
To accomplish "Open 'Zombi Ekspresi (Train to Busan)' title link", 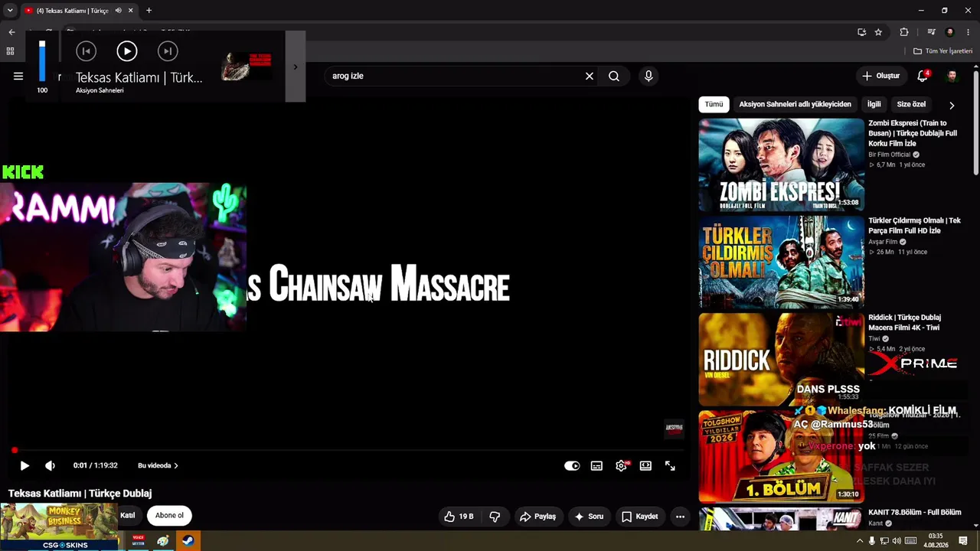I will tap(913, 133).
